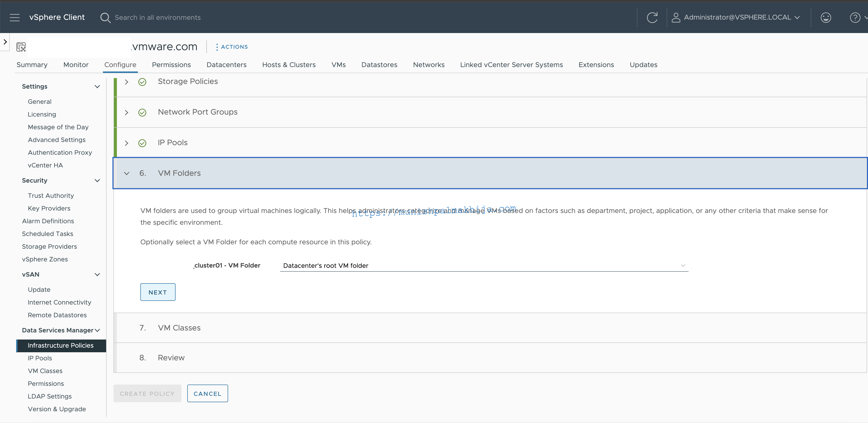Image resolution: width=868 pixels, height=423 pixels.
Task: Open LDAP Settings
Action: [x=50, y=397]
